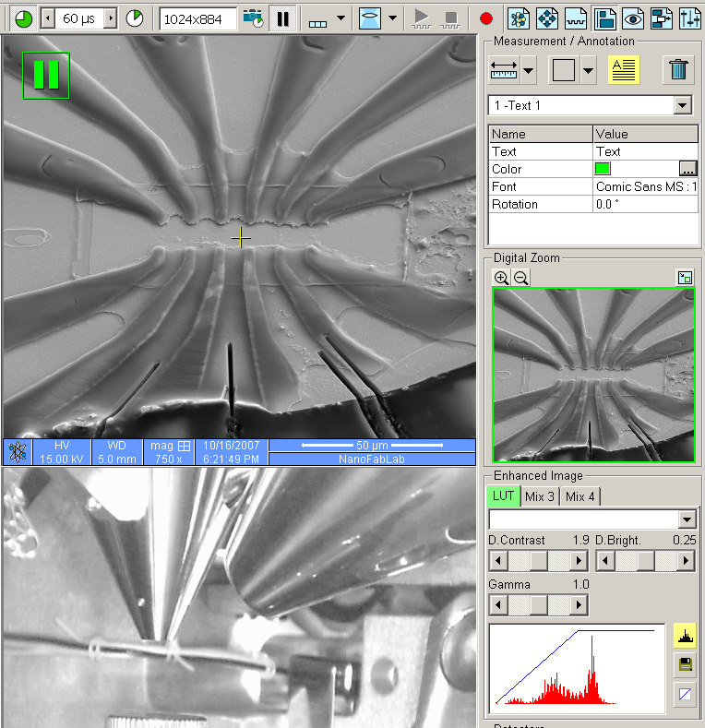Viewport: 705px width, 728px height.
Task: Switch to the Mix 4 tab
Action: point(580,496)
